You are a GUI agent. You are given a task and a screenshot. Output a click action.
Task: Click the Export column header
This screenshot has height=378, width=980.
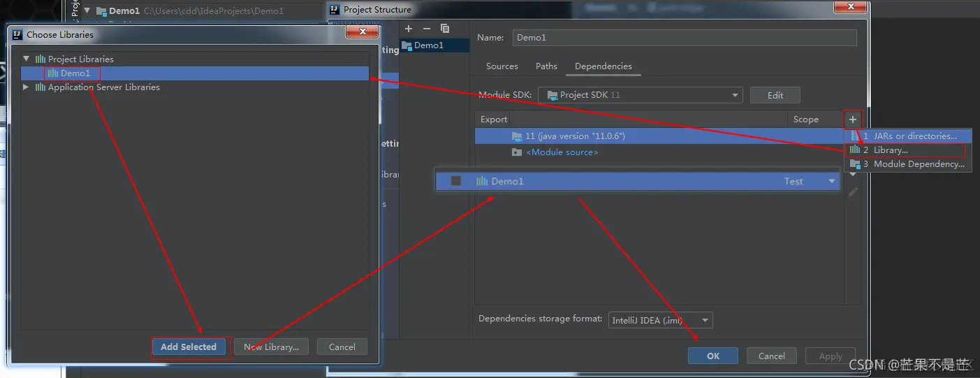[494, 119]
